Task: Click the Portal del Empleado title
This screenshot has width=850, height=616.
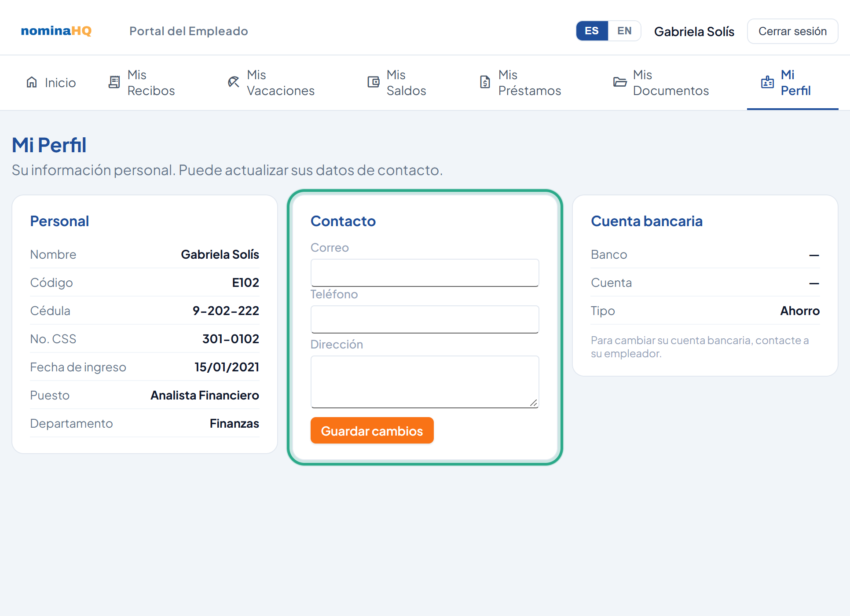Action: click(189, 31)
